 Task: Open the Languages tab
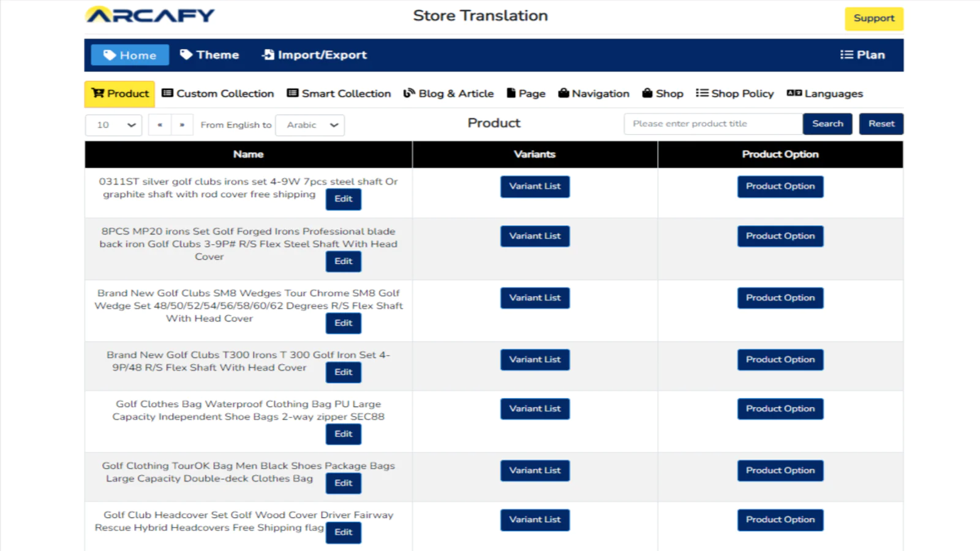tap(825, 94)
